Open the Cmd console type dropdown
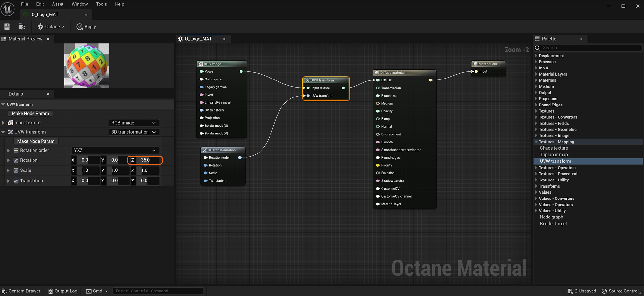Image resolution: width=644 pixels, height=296 pixels. coord(97,291)
